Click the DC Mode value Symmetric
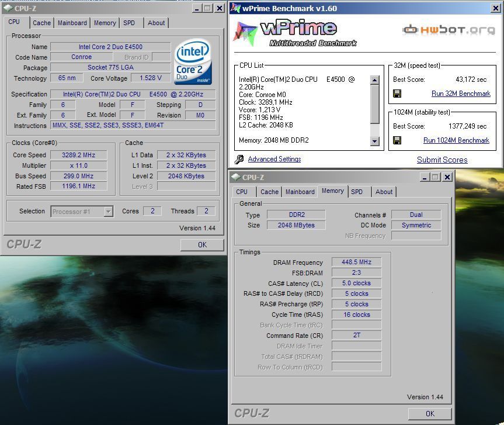The height and width of the screenshot is (425, 504). point(416,225)
